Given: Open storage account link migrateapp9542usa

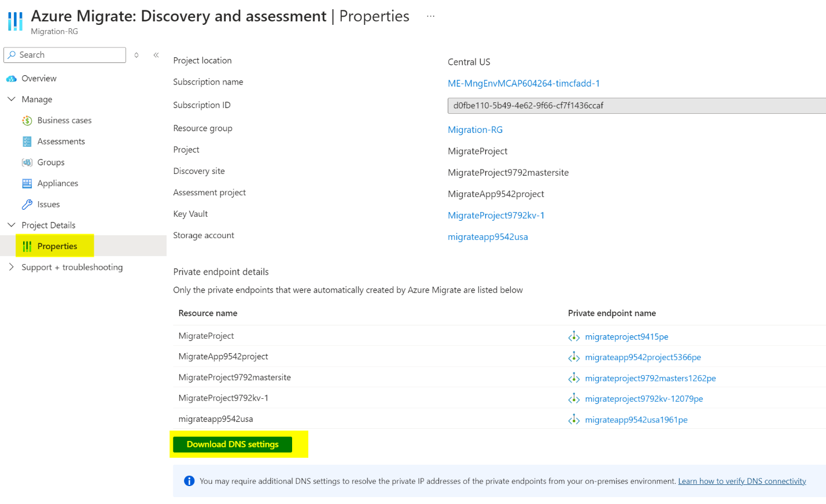Looking at the screenshot, I should 488,237.
